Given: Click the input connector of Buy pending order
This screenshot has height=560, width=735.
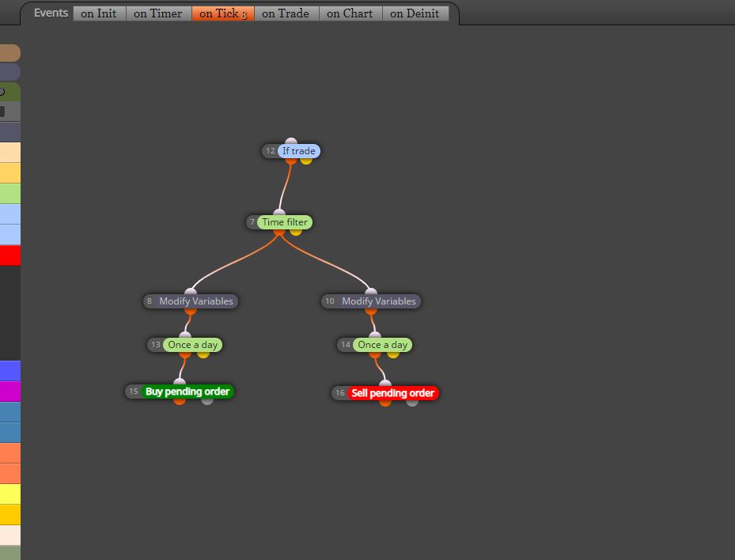Looking at the screenshot, I should tap(180, 381).
